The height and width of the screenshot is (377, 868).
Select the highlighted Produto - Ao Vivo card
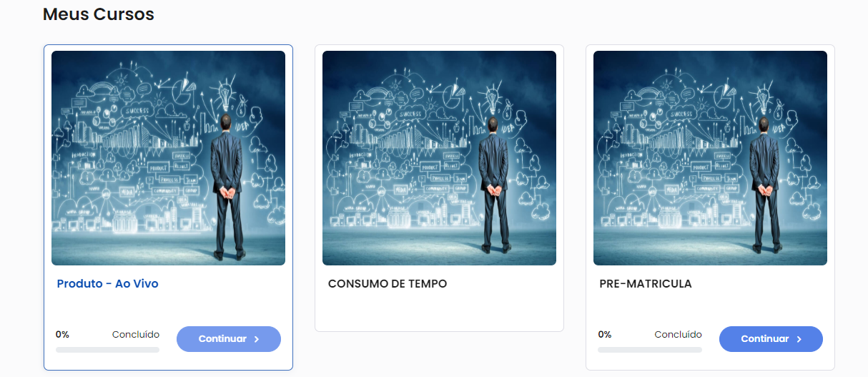tap(168, 207)
